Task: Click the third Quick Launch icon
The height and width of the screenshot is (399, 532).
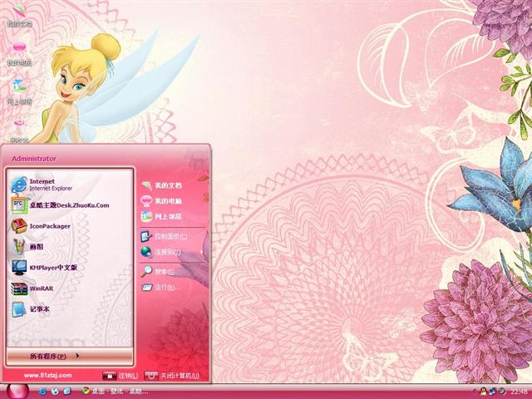Action: tap(66, 392)
